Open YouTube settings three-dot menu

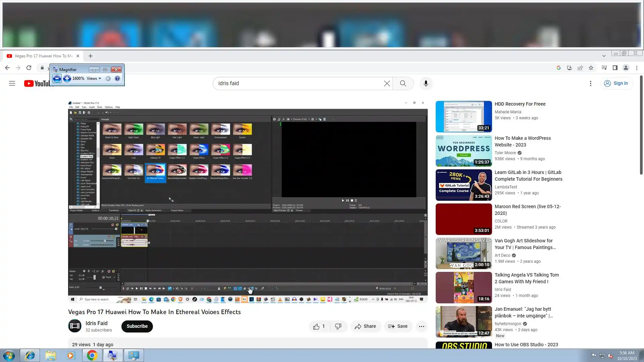pyautogui.click(x=590, y=83)
